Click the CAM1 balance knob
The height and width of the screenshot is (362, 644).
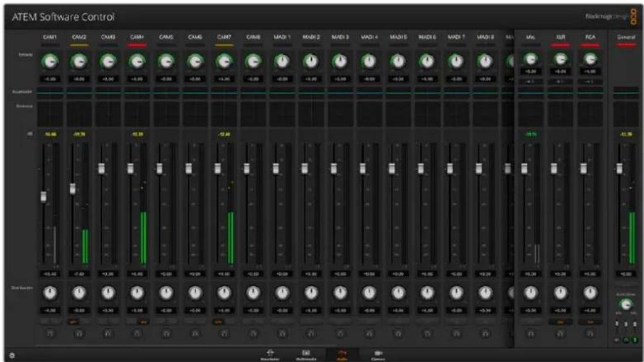tap(50, 293)
